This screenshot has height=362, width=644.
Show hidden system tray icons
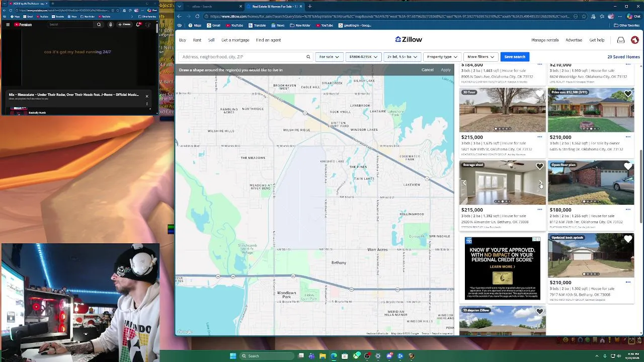[597, 356]
